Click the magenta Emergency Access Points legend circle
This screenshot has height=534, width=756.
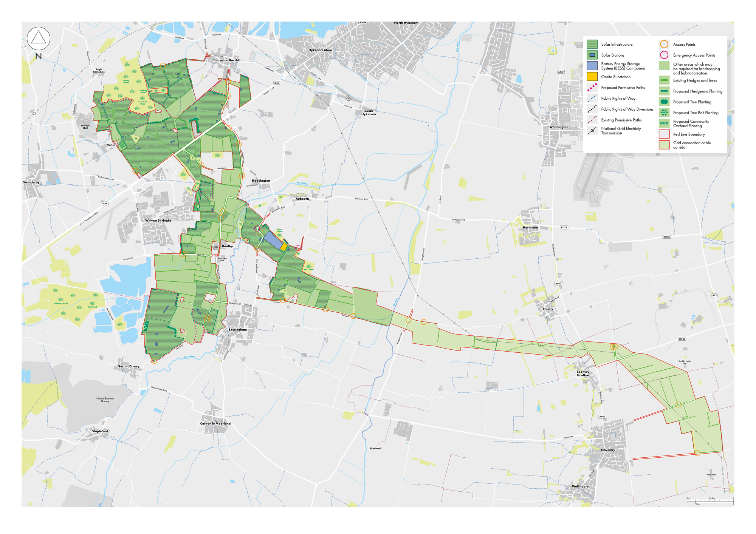pyautogui.click(x=664, y=55)
